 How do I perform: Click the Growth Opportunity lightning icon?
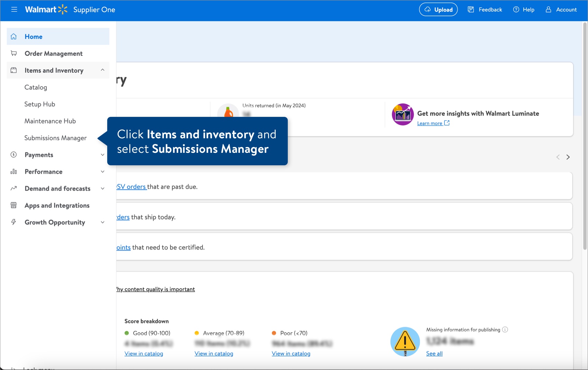(13, 222)
